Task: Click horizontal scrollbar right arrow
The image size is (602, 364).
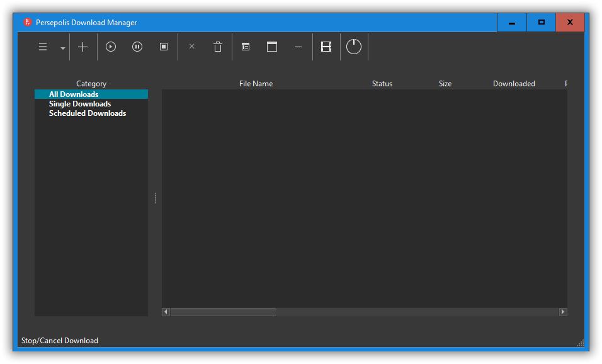Action: click(563, 312)
